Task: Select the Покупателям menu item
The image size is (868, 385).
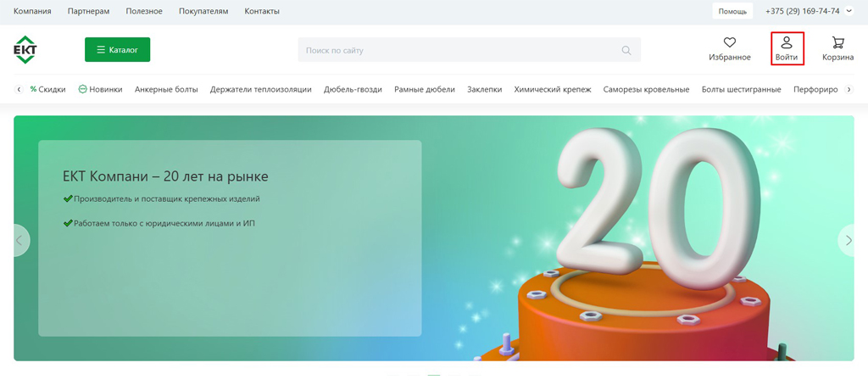Action: (203, 12)
